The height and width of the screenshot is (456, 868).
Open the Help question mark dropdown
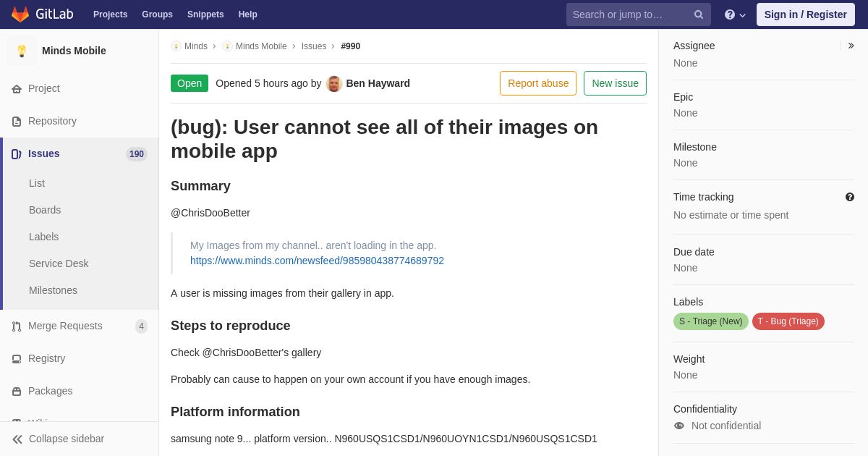tap(735, 14)
